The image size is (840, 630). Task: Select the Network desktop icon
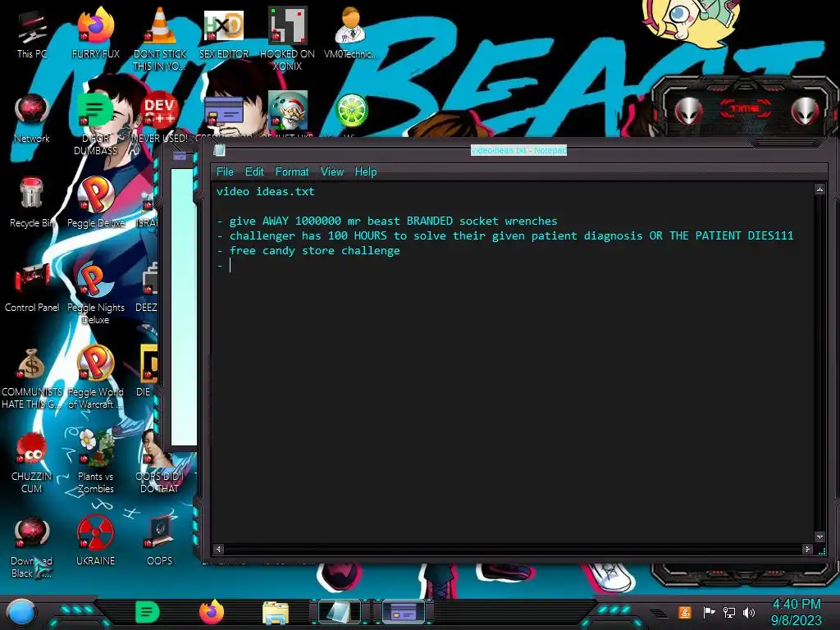coord(32,118)
